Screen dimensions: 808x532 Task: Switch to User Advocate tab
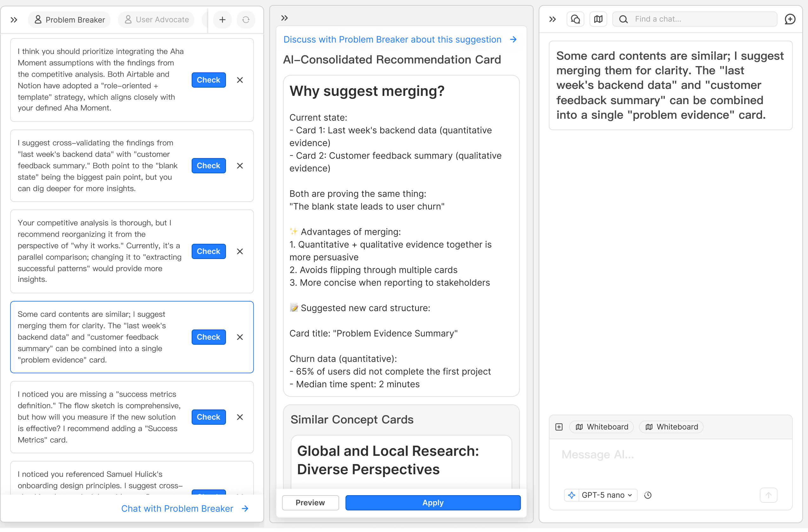pos(156,20)
